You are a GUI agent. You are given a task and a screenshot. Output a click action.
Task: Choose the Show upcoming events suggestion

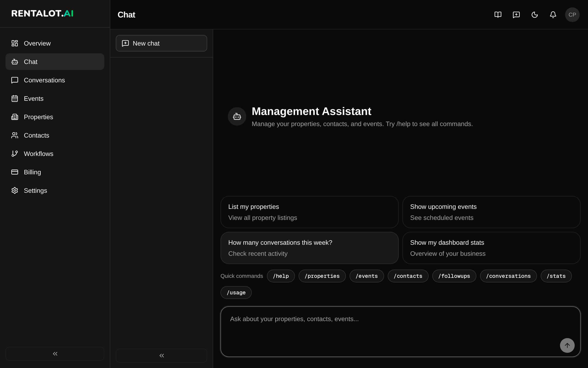(491, 212)
